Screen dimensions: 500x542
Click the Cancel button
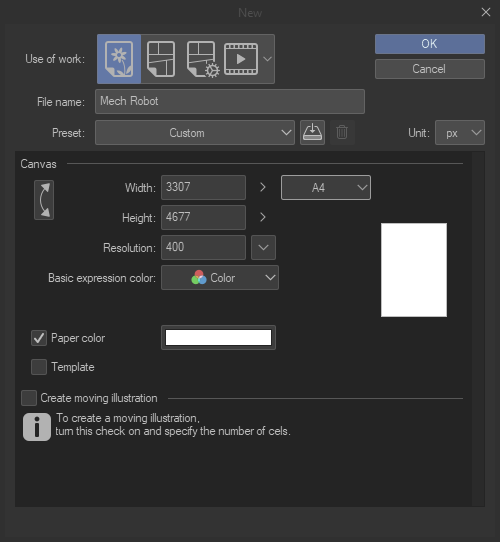[430, 69]
